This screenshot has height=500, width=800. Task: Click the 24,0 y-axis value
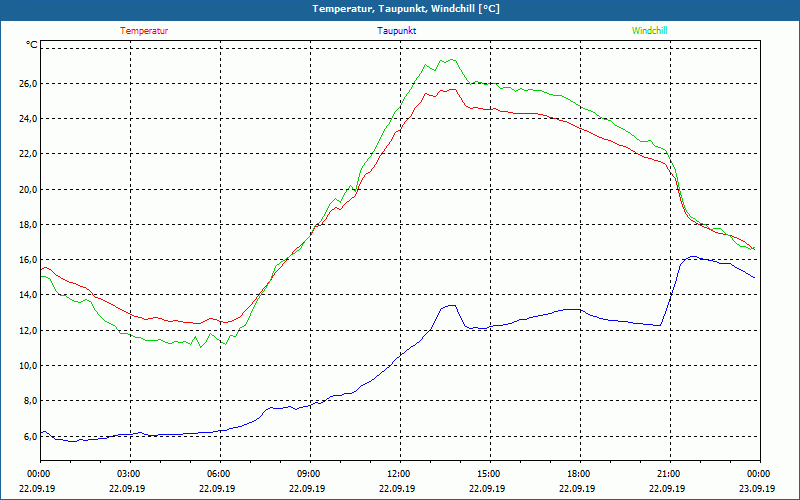(28, 118)
